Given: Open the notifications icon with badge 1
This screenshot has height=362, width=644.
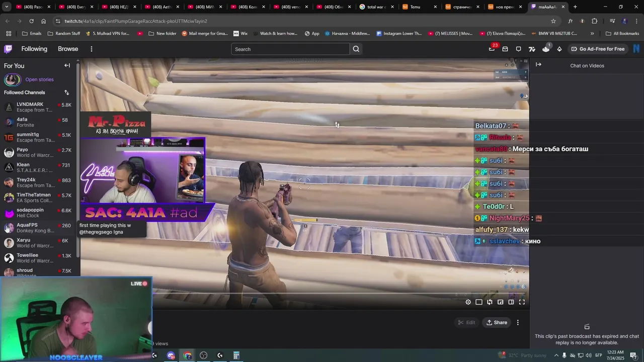Looking at the screenshot, I should pyautogui.click(x=546, y=49).
